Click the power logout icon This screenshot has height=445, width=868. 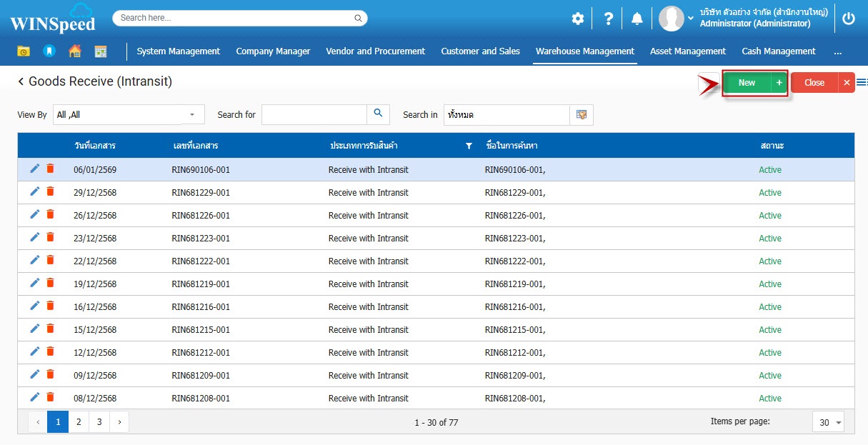[x=849, y=19]
